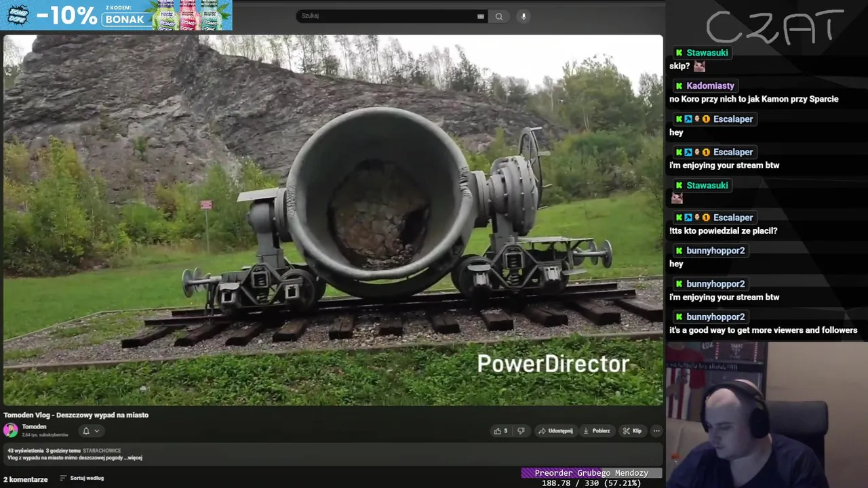Download the video with Pobierz
This screenshot has width=868, height=488.
597,431
